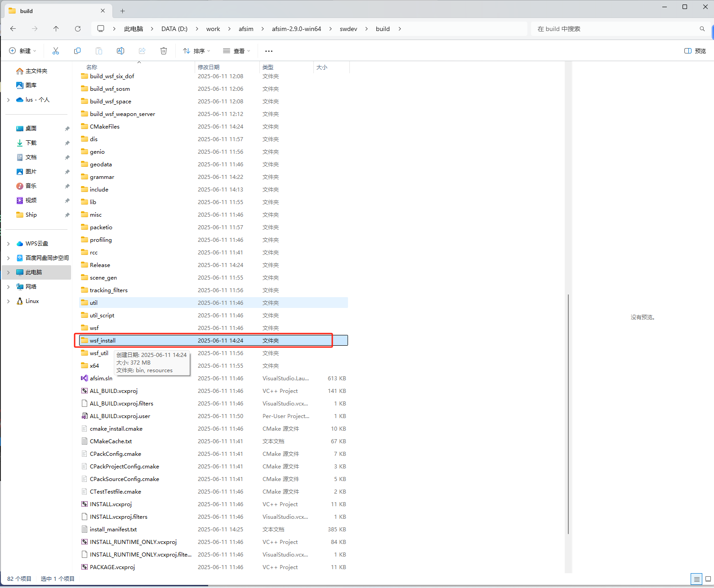Click the Rename icon in toolbar
The height and width of the screenshot is (588, 714).
point(120,51)
